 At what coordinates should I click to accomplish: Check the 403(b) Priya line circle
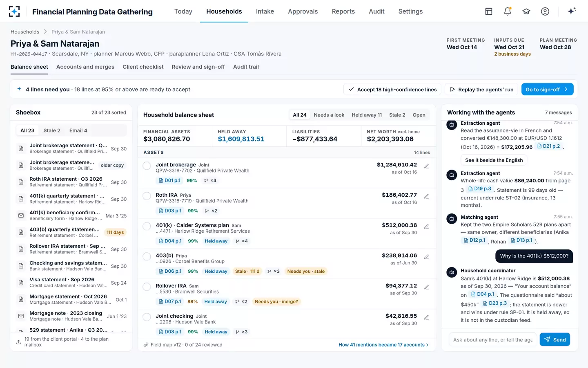click(147, 256)
